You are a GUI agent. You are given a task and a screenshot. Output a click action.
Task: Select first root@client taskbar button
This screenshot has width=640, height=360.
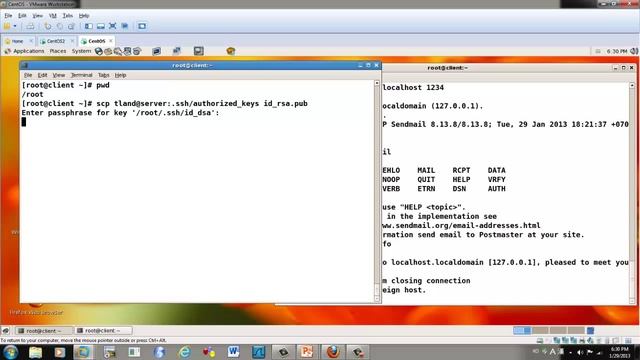pyautogui.click(x=44, y=331)
